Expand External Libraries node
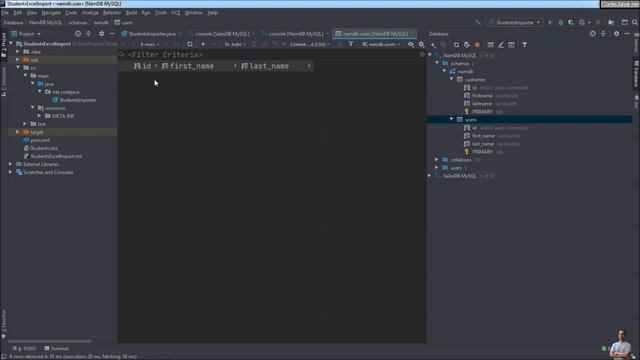 (x=11, y=164)
